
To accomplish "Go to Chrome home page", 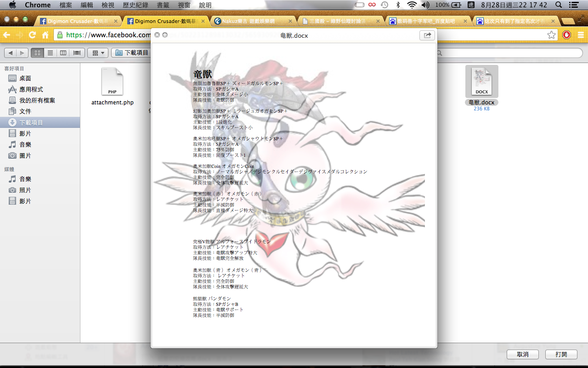I will [45, 35].
